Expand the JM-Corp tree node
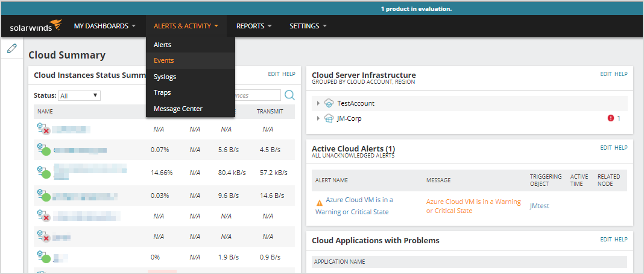The height and width of the screenshot is (274, 644). point(318,118)
